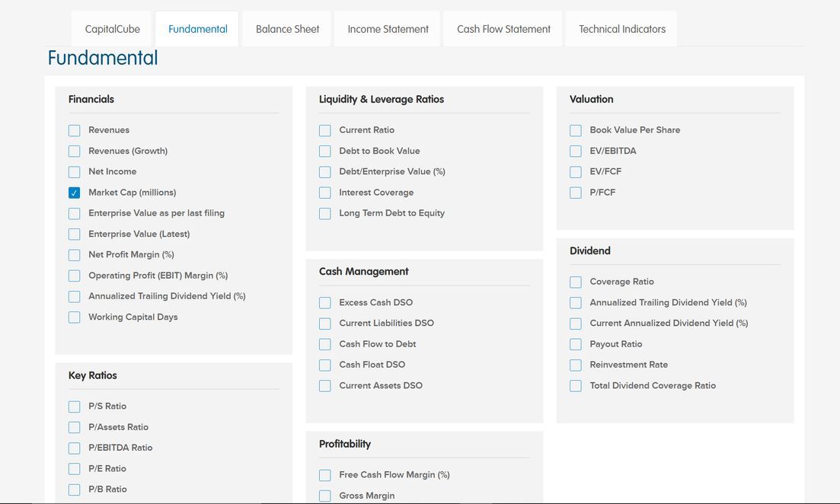
Task: Enable the EV/EBITDA checkbox
Action: click(576, 152)
